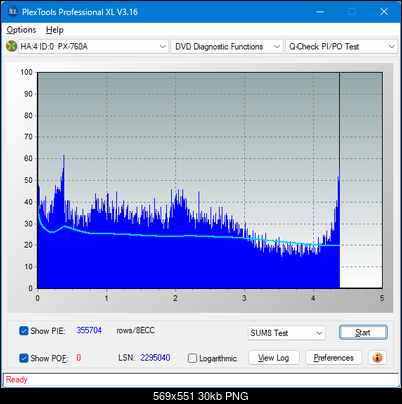Minimize the PlexTools window
The image size is (402, 404).
(320, 12)
